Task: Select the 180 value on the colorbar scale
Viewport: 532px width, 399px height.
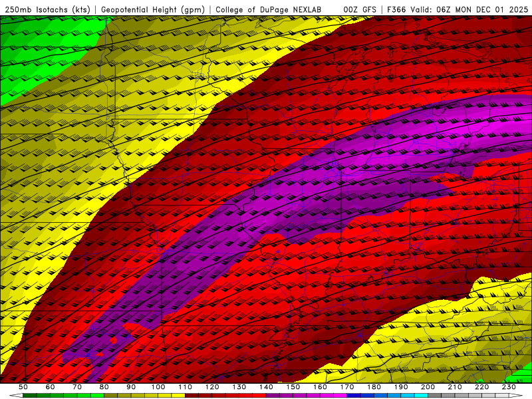Action: (x=374, y=387)
